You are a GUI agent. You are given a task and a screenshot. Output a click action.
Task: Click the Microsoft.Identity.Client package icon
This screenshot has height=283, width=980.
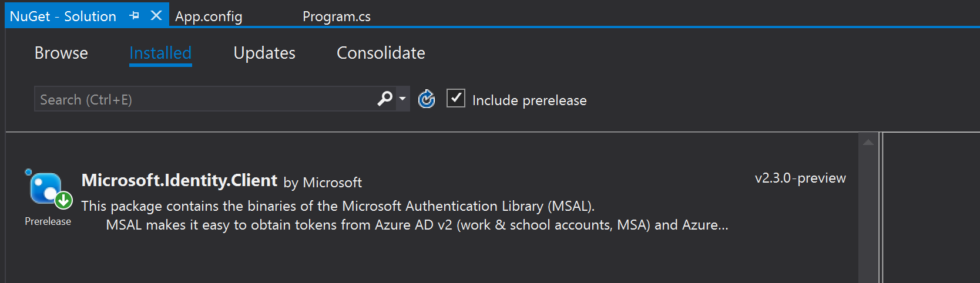pyautogui.click(x=49, y=189)
